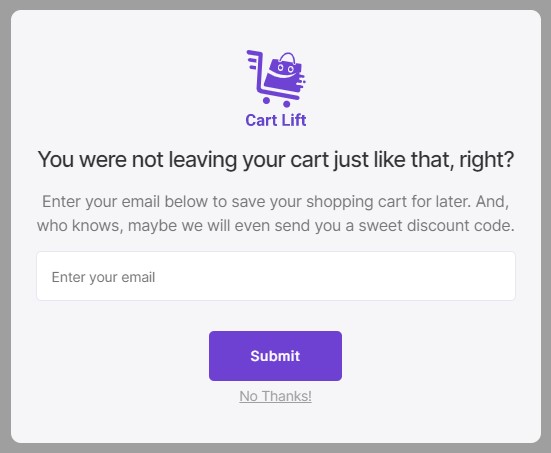Select the Cart Lift brand name text
Image resolution: width=551 pixels, height=453 pixels.
276,120
